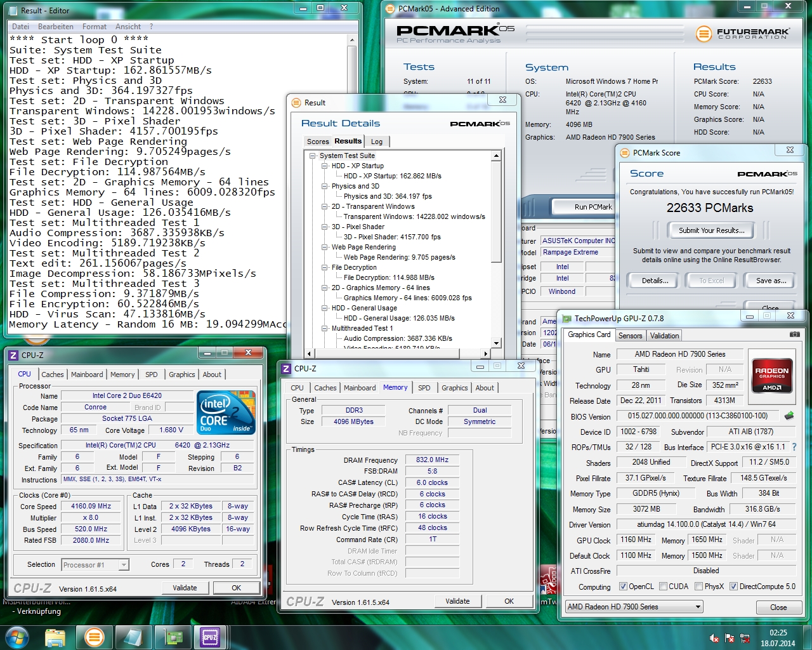
Task: Click the Editor vertical scrollbar up arrow
Action: click(x=352, y=39)
